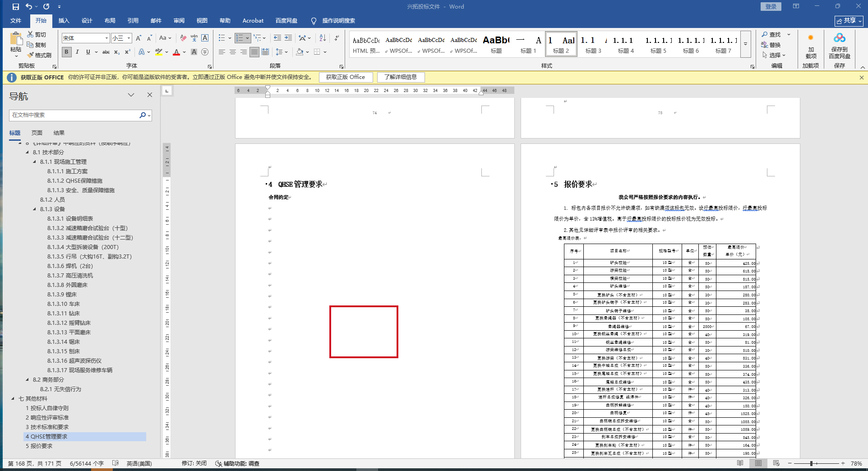Toggle justify alignment
Screen dimensions: 868x471
(x=254, y=52)
